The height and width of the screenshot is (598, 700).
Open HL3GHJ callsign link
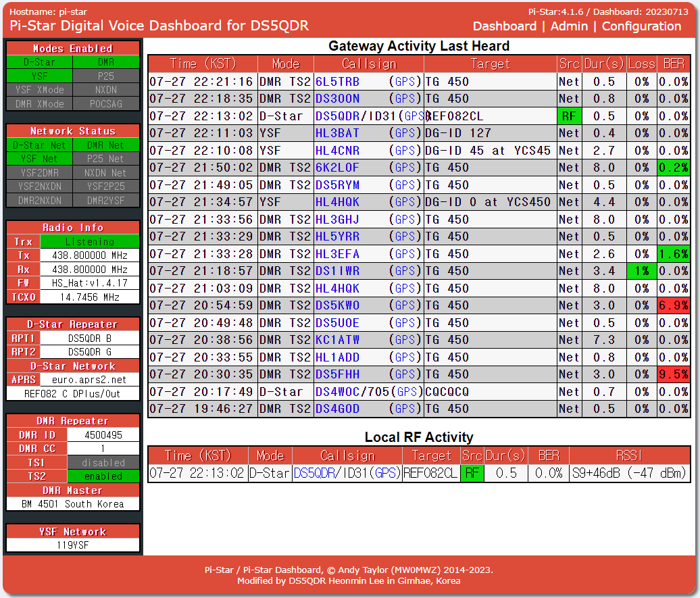pos(338,220)
